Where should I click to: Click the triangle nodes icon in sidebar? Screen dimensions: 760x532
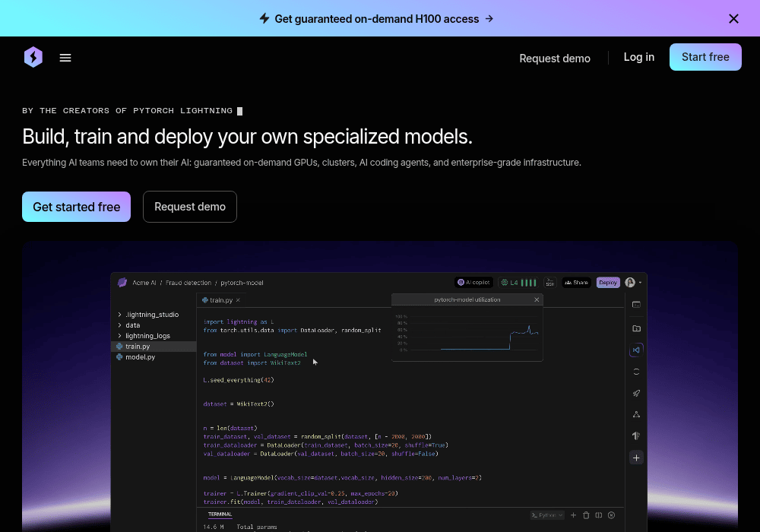[636, 414]
